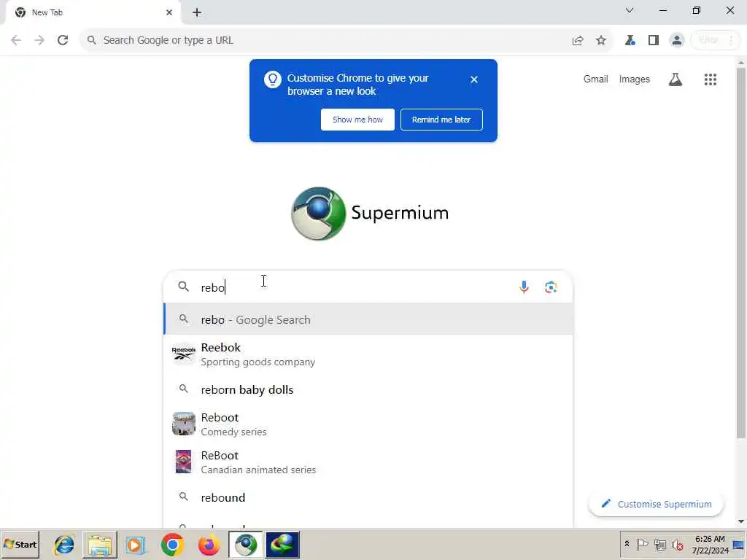Open the Chrome Labs flask icon in toolbar
This screenshot has height=560, width=747.
(x=630, y=41)
